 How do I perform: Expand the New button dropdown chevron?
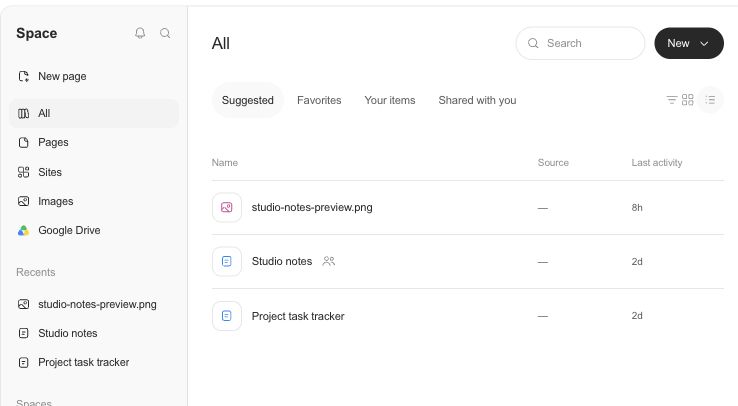pos(704,44)
